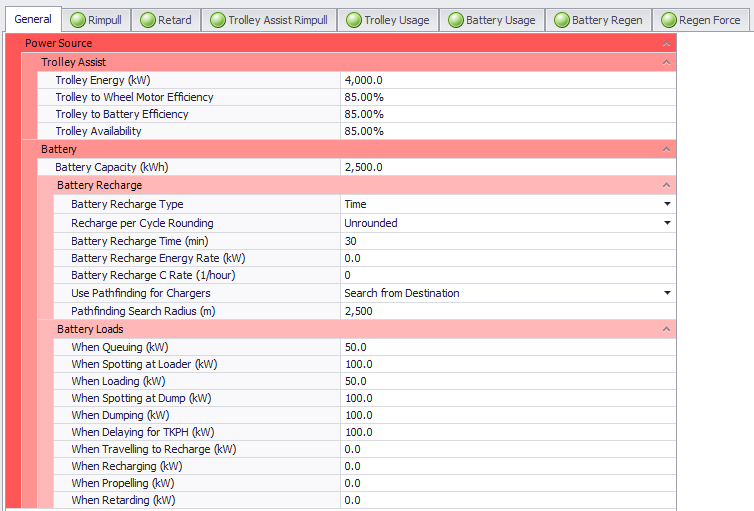Viewport: 754px width, 511px height.
Task: Click green icon on Trolley Usage tab
Action: pos(353,20)
